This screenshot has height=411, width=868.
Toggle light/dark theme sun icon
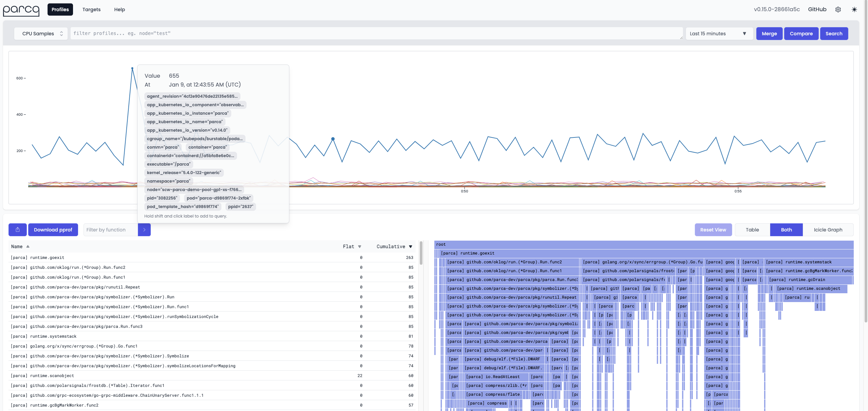pos(854,10)
